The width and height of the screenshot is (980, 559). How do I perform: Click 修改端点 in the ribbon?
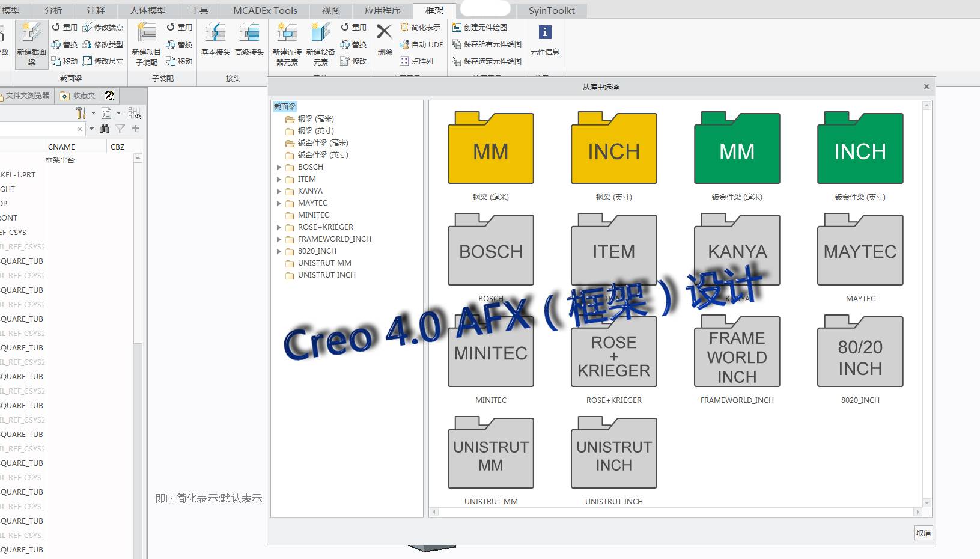pyautogui.click(x=103, y=27)
